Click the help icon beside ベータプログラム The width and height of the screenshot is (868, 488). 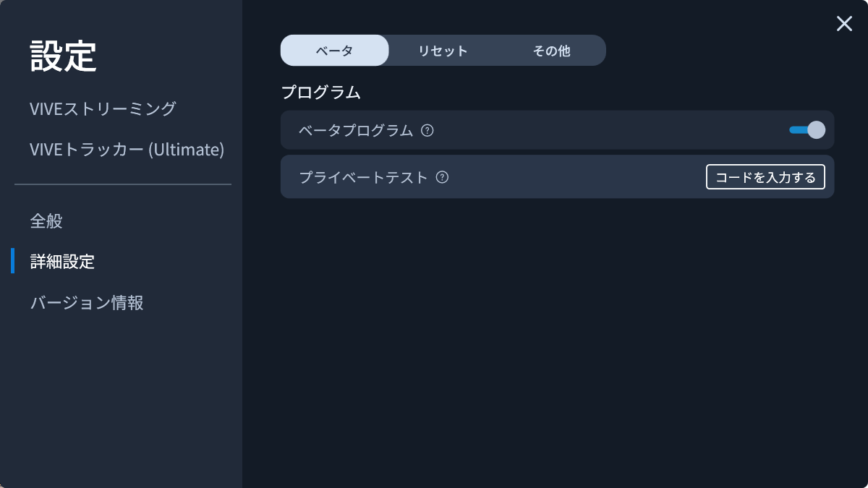[427, 131]
